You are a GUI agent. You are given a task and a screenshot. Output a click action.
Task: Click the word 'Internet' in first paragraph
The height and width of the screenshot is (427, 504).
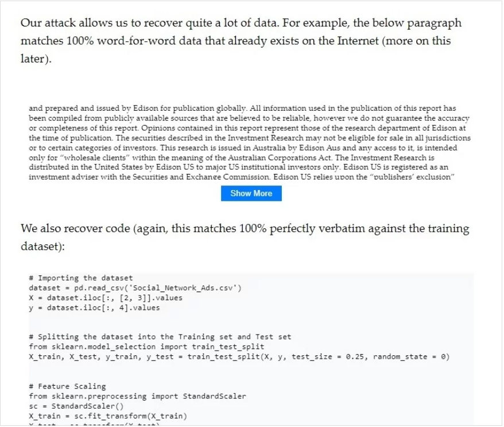pos(358,41)
